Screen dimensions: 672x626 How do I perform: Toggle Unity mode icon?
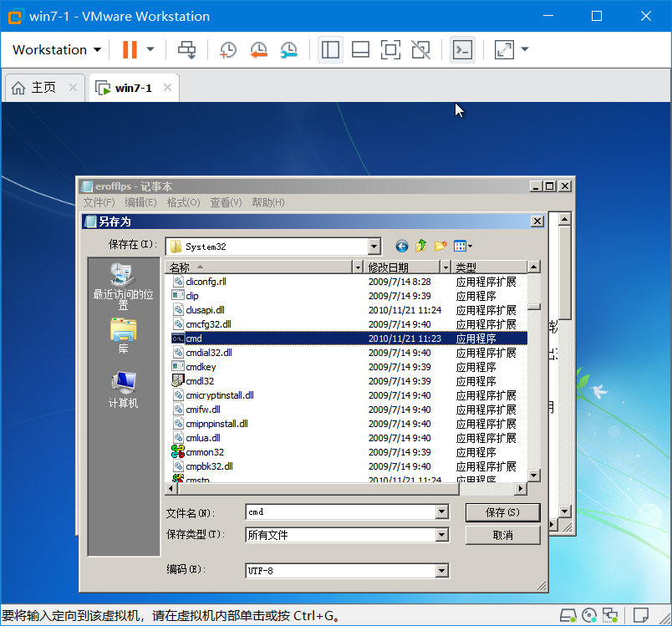tap(421, 49)
